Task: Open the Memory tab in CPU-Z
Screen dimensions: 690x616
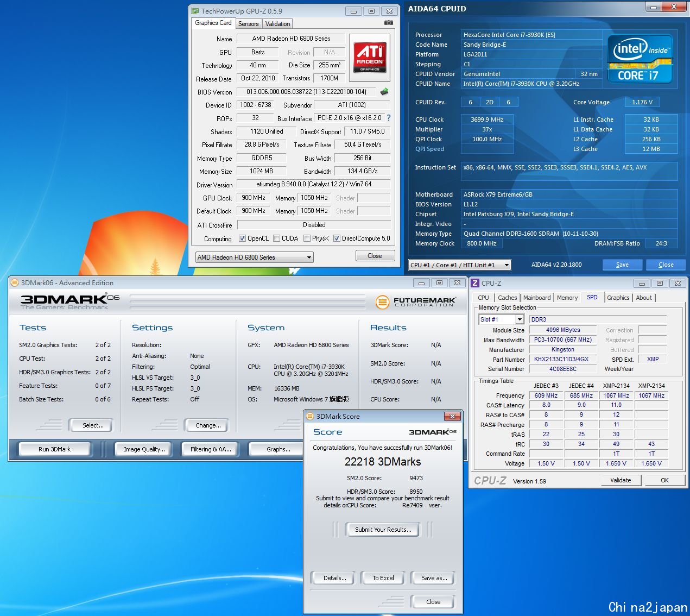Action: [567, 298]
